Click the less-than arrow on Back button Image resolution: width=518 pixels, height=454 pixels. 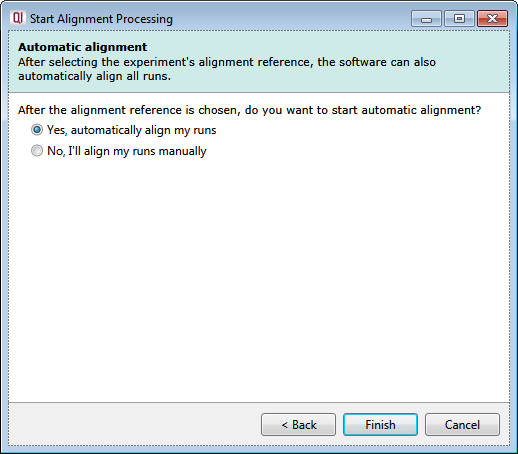point(284,425)
